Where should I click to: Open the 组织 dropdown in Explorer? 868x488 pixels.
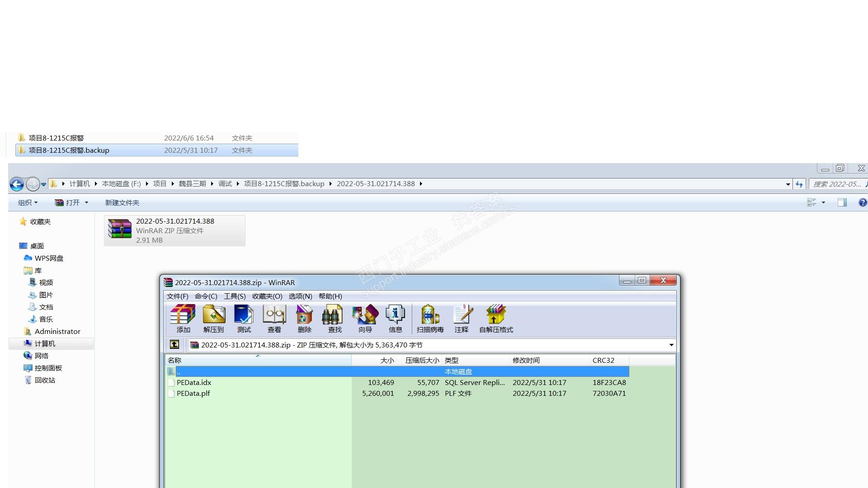point(28,202)
